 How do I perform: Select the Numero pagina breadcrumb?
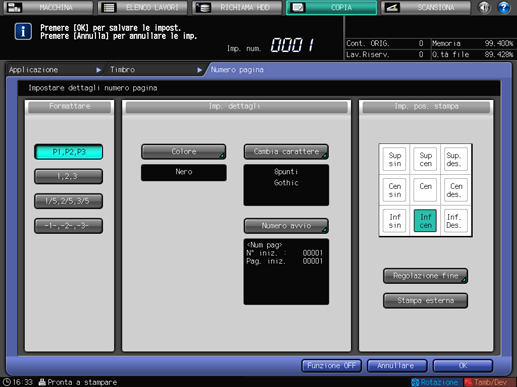[x=237, y=70]
